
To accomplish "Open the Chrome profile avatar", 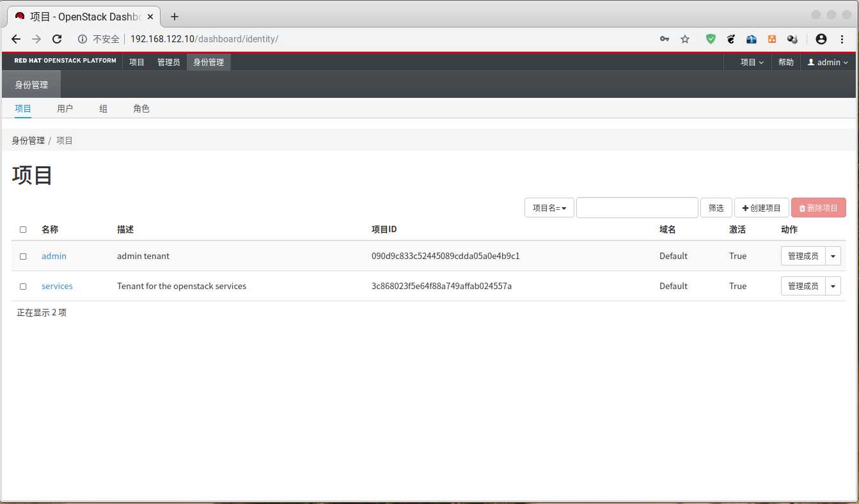I will [821, 39].
